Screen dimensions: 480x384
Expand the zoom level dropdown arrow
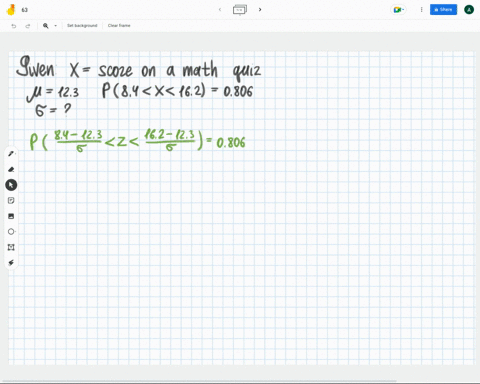pos(55,26)
